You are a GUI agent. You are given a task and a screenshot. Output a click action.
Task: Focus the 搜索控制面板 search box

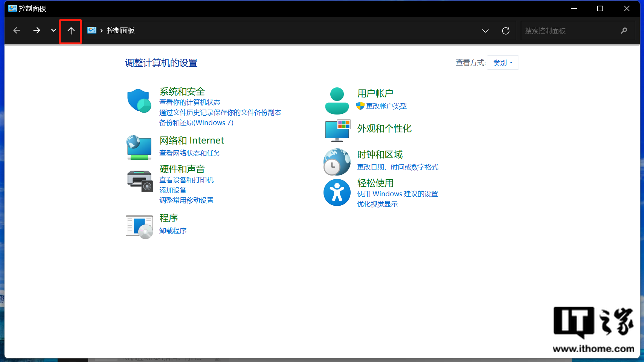578,31
